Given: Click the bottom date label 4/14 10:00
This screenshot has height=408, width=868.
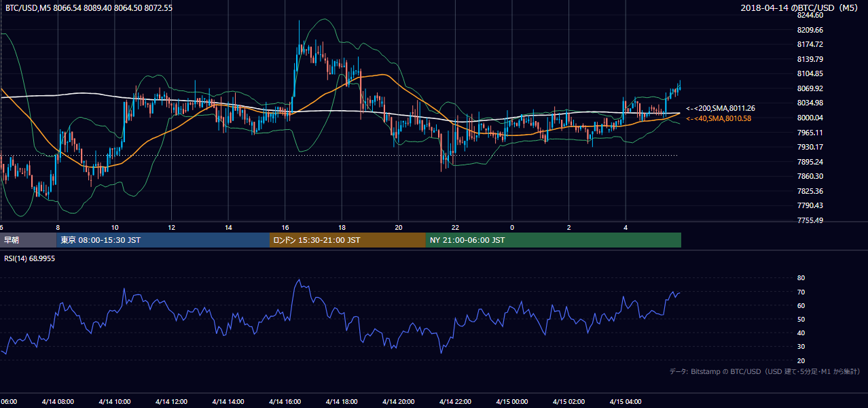Looking at the screenshot, I should [114, 402].
